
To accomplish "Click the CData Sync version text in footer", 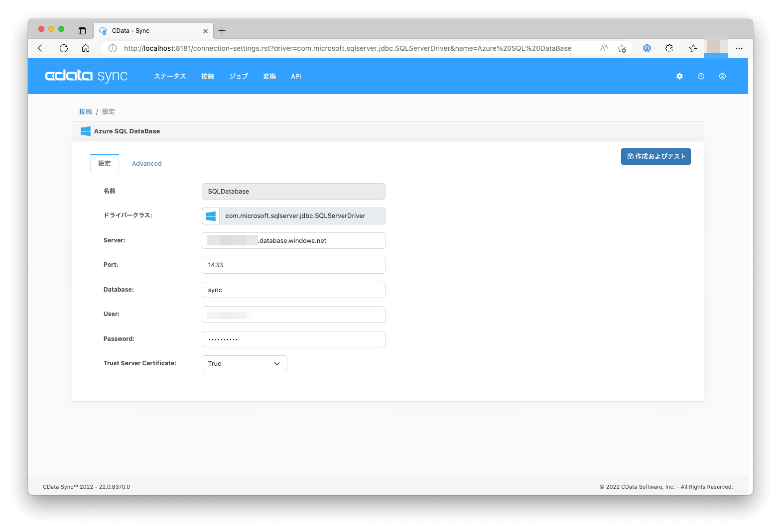I will pyautogui.click(x=86, y=487).
